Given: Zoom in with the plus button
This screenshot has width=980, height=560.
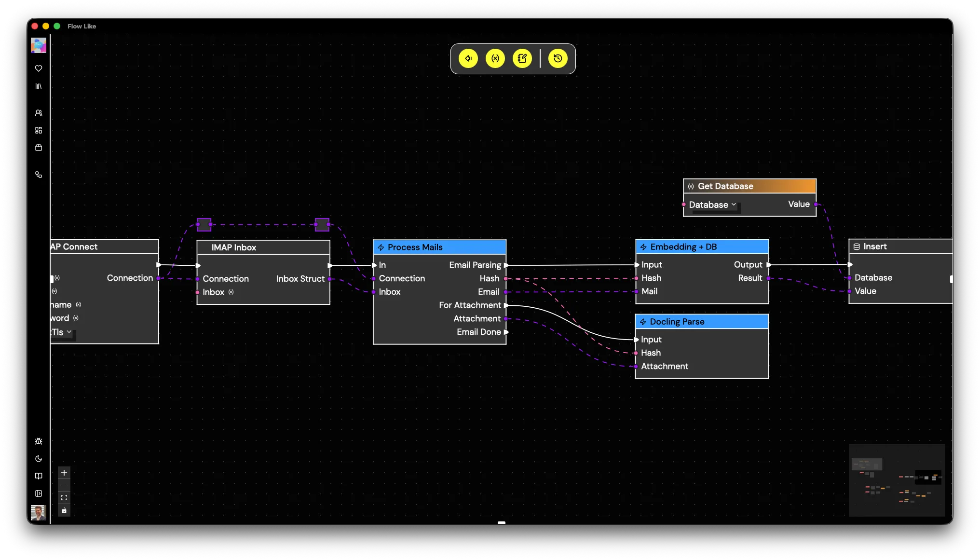Looking at the screenshot, I should tap(64, 473).
